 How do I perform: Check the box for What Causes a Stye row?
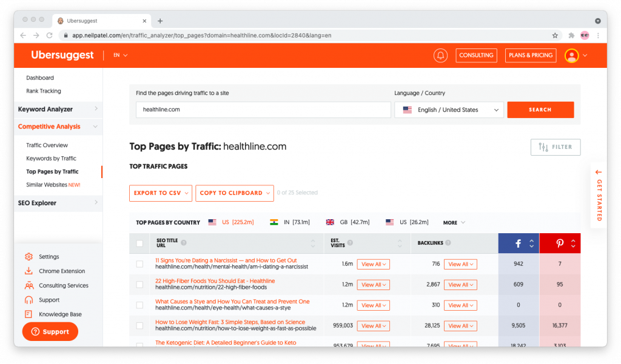pyautogui.click(x=140, y=305)
